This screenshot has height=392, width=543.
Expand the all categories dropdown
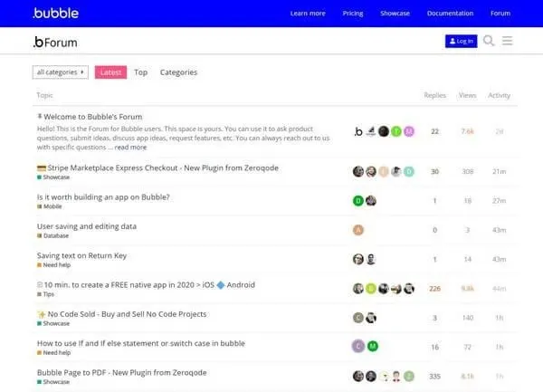point(61,72)
